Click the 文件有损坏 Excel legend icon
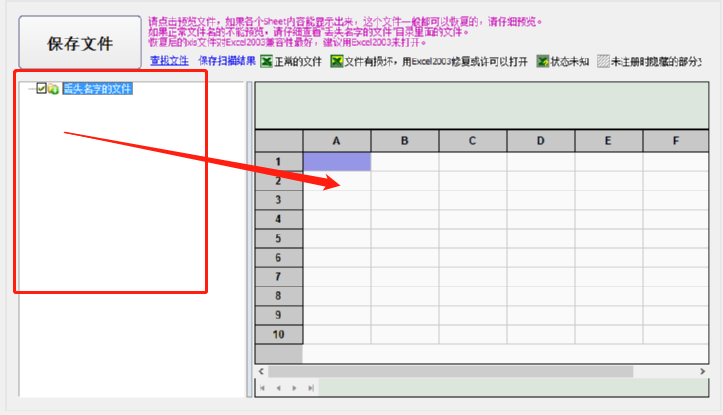The image size is (723, 415). [x=337, y=61]
